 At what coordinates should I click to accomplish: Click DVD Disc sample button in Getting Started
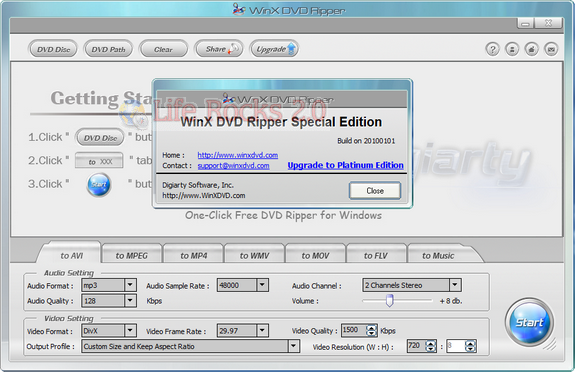[x=100, y=138]
